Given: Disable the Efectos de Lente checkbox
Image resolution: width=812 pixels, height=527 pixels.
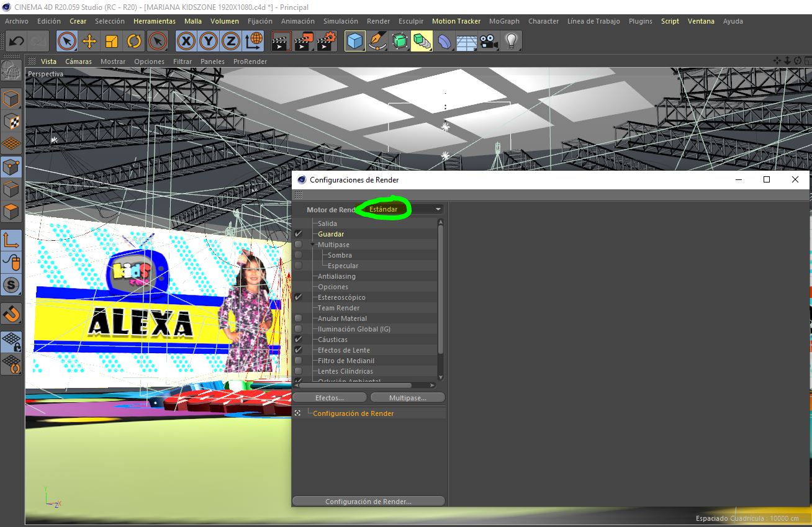Looking at the screenshot, I should tap(299, 350).
